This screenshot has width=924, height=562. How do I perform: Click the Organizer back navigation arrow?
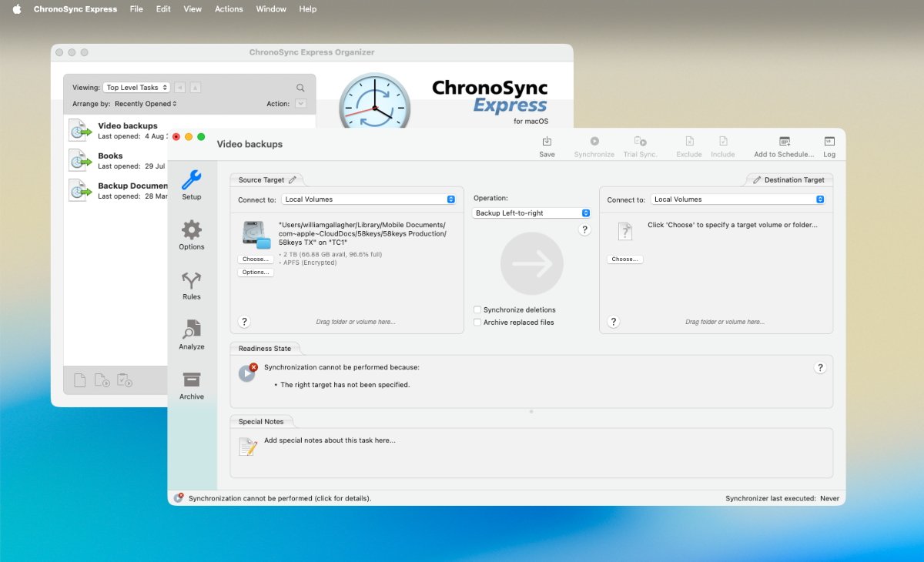pos(179,88)
